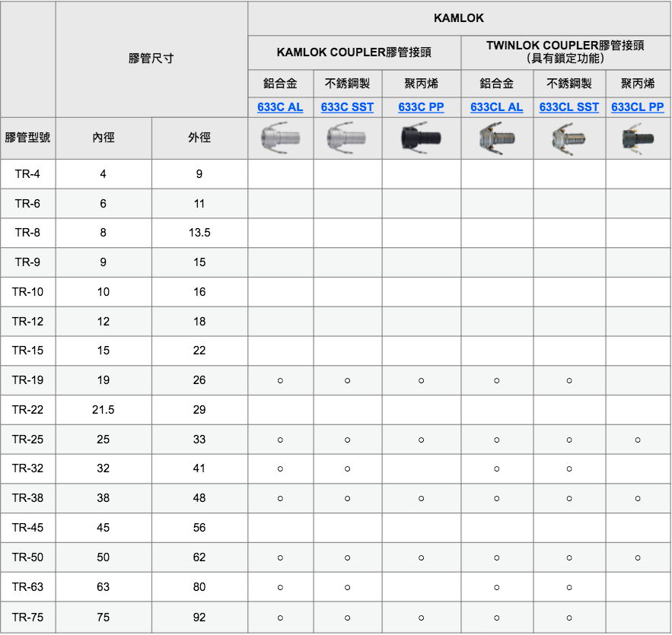Select the TR-8 model cell
672x635 pixels.
pyautogui.click(x=28, y=233)
